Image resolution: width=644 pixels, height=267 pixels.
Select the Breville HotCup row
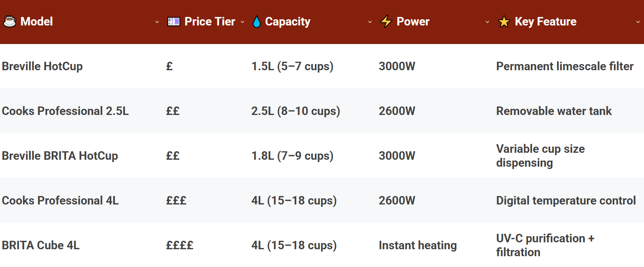pos(42,66)
